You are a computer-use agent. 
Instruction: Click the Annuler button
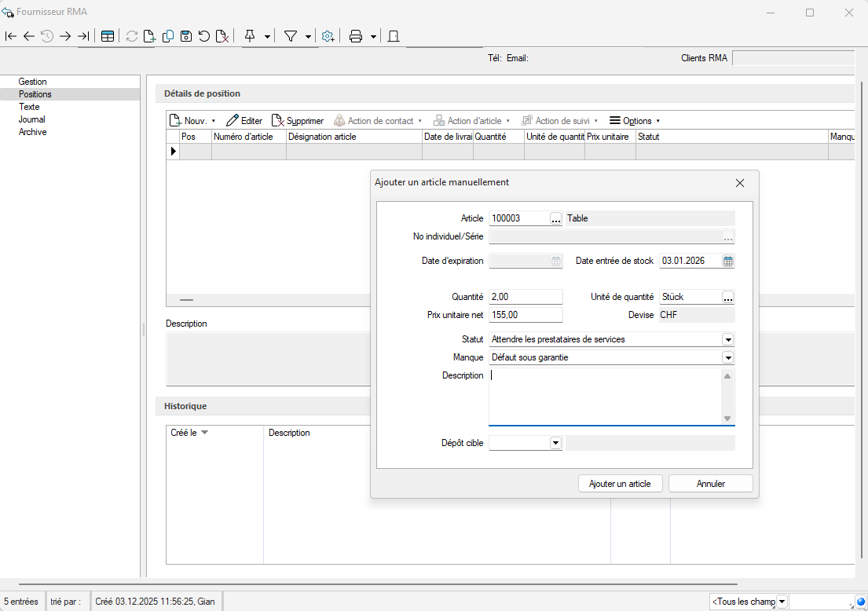pyautogui.click(x=710, y=484)
